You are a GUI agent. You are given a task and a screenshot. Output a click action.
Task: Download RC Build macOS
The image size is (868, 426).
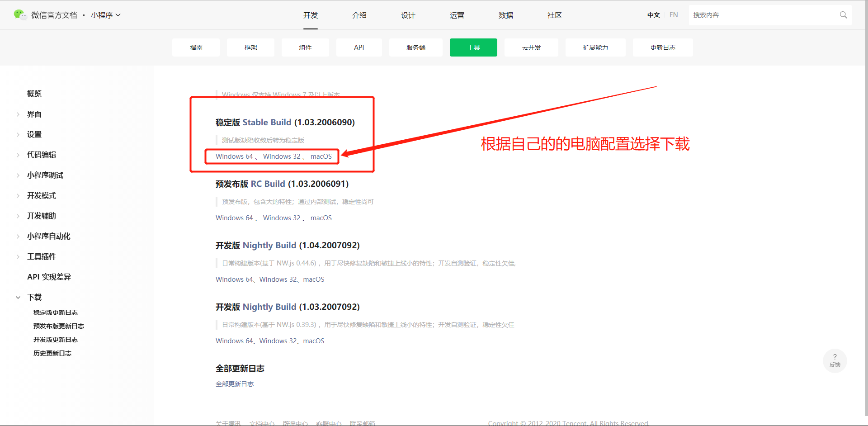[x=321, y=218]
